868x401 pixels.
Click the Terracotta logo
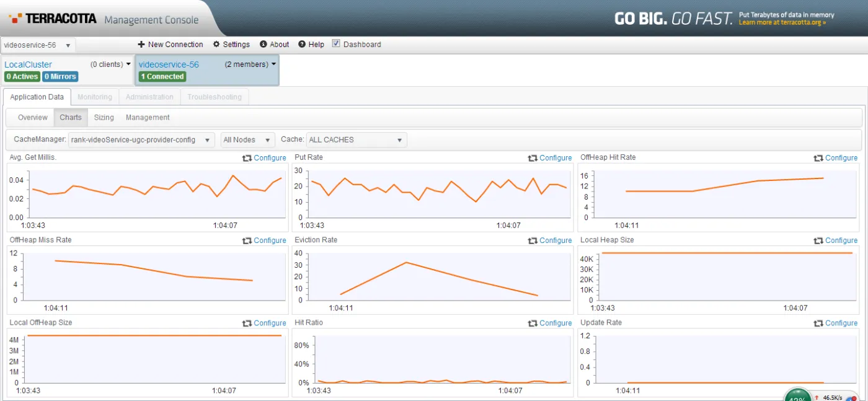(x=53, y=19)
